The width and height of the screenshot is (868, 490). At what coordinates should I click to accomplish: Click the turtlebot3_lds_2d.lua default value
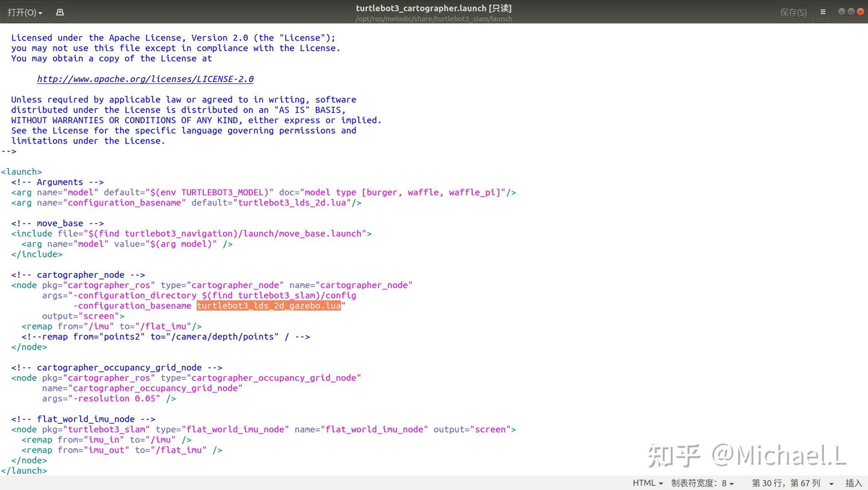(292, 203)
